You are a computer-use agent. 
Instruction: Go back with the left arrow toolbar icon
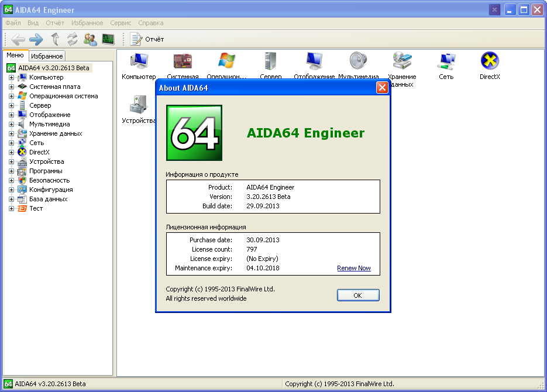point(18,39)
